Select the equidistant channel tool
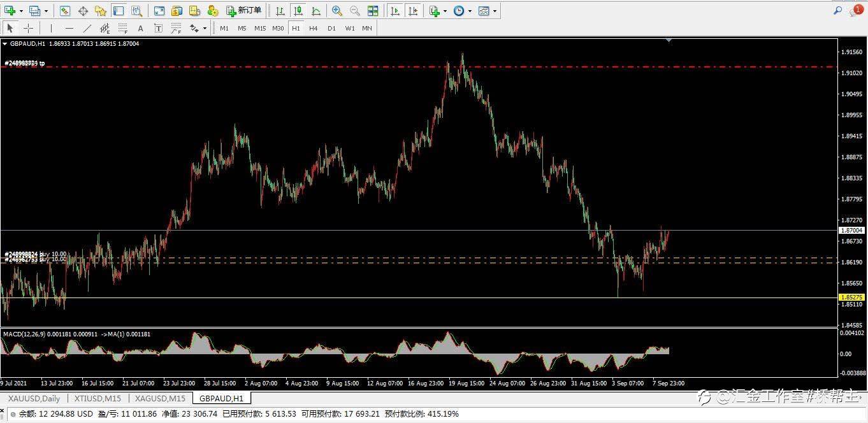 point(105,28)
